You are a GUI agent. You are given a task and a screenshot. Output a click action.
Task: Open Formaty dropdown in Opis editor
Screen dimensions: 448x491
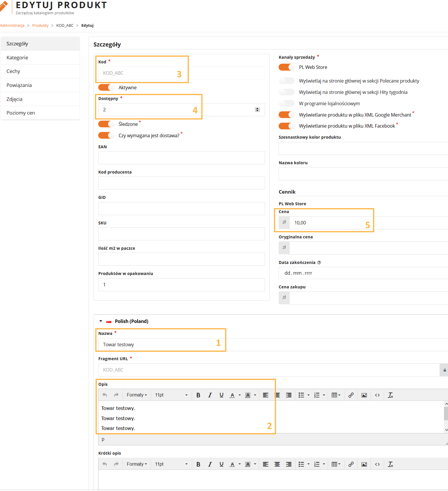point(137,395)
